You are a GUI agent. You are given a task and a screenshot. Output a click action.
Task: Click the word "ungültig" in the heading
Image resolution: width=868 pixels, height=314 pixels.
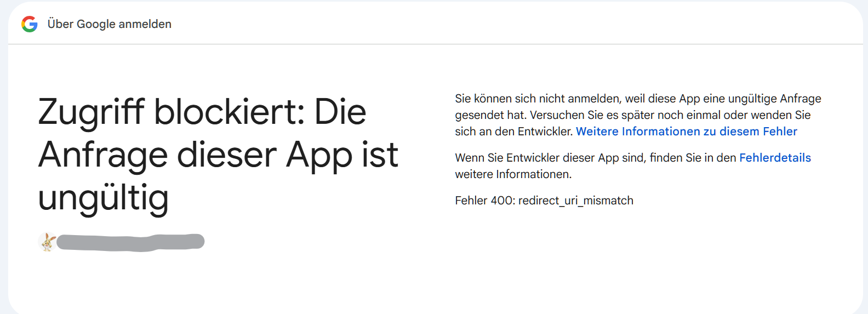click(103, 197)
